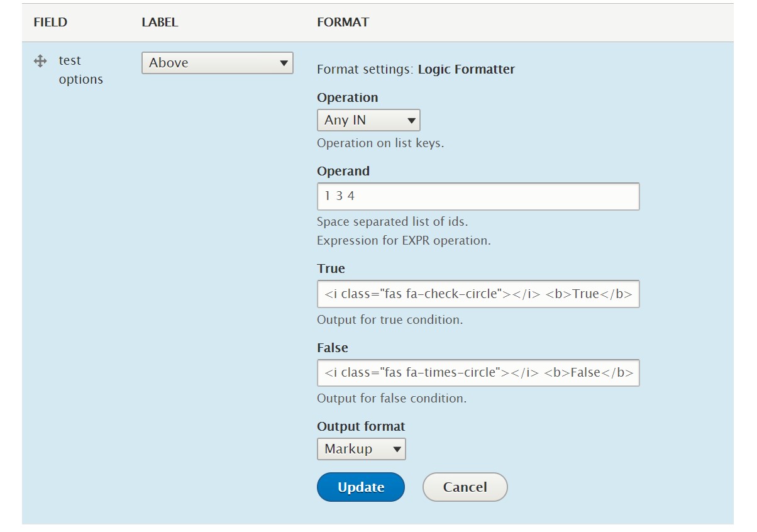Expand the Operation dropdown showing Any IN
Screen dimensions: 757x532
point(368,120)
